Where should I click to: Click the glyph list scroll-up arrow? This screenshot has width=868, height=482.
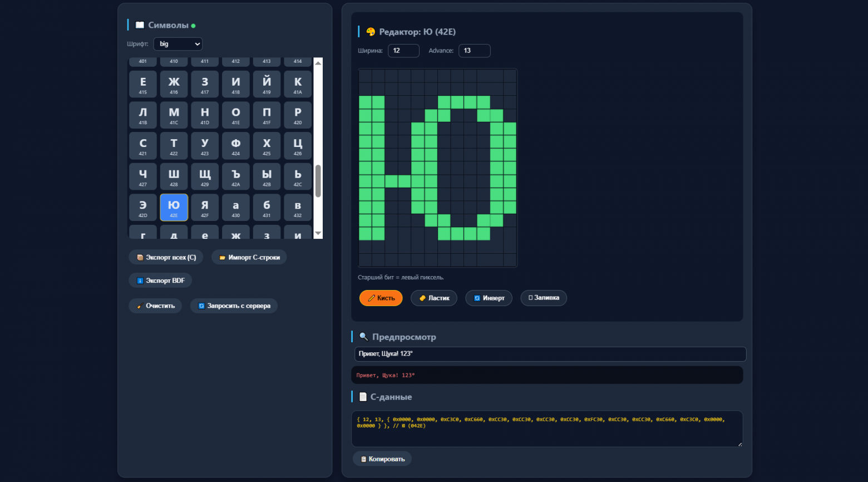pos(318,63)
